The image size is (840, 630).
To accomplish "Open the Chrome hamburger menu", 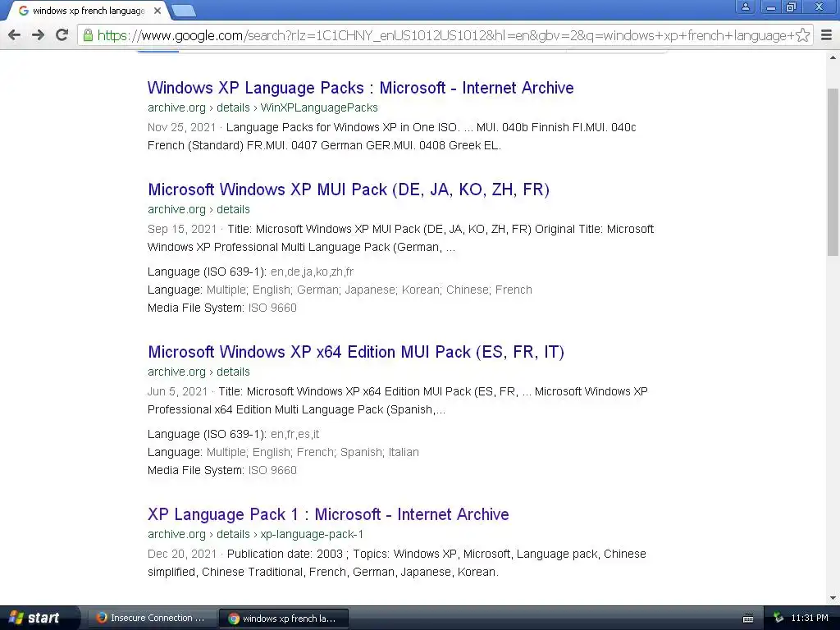I will [827, 35].
